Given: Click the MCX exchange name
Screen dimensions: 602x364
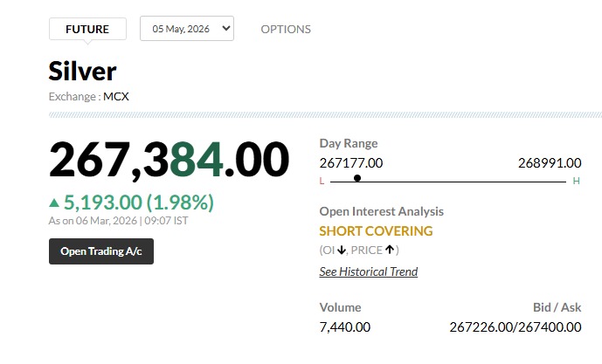Looking at the screenshot, I should click(x=116, y=96).
